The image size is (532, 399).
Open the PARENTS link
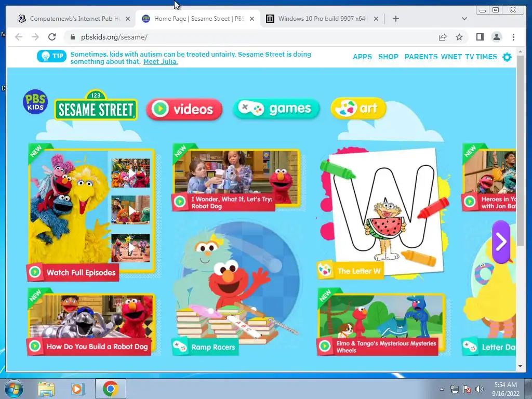point(421,57)
